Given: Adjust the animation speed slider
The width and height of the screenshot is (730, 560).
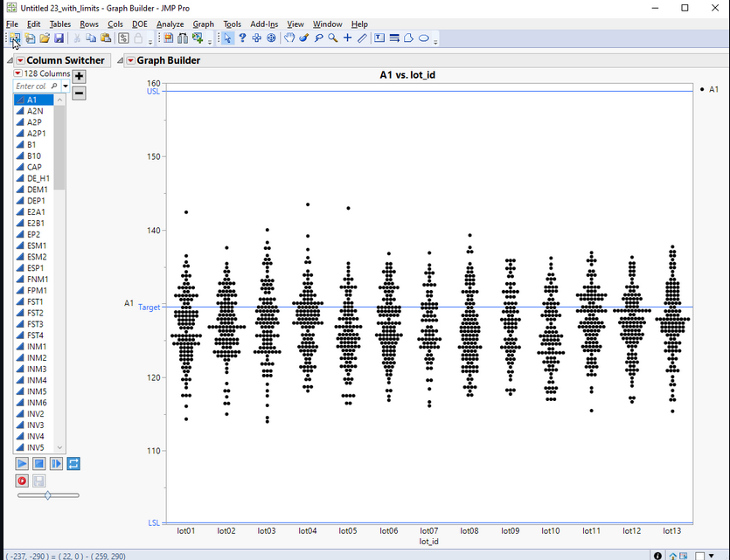Looking at the screenshot, I should click(47, 495).
